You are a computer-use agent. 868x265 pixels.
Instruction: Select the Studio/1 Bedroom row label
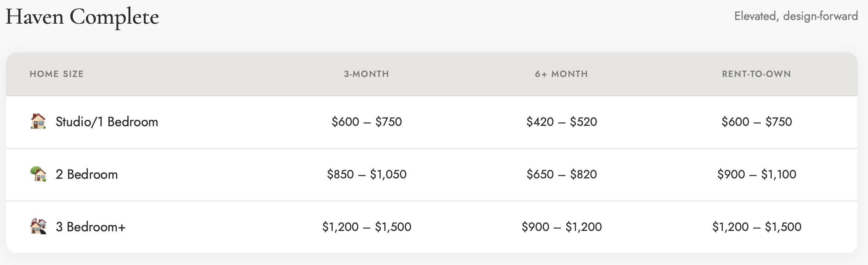tap(107, 122)
